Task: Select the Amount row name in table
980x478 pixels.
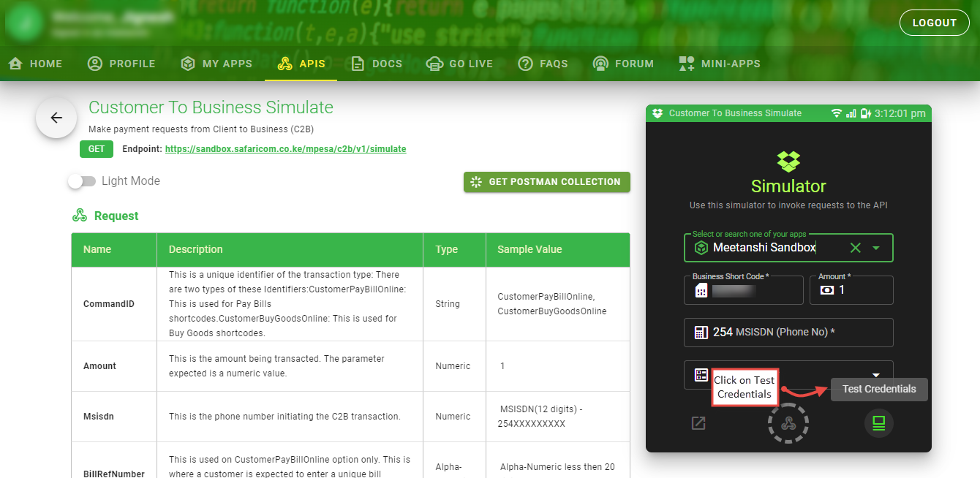Action: click(x=99, y=366)
